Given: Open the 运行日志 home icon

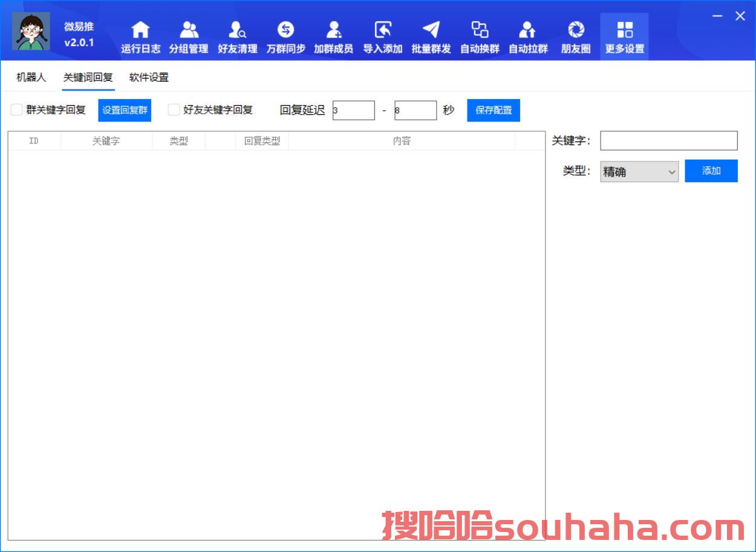Looking at the screenshot, I should pyautogui.click(x=140, y=30).
